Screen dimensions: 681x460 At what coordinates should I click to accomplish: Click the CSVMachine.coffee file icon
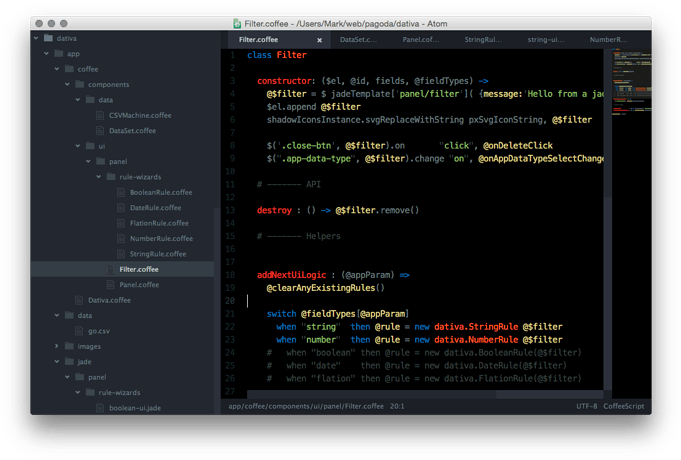100,116
